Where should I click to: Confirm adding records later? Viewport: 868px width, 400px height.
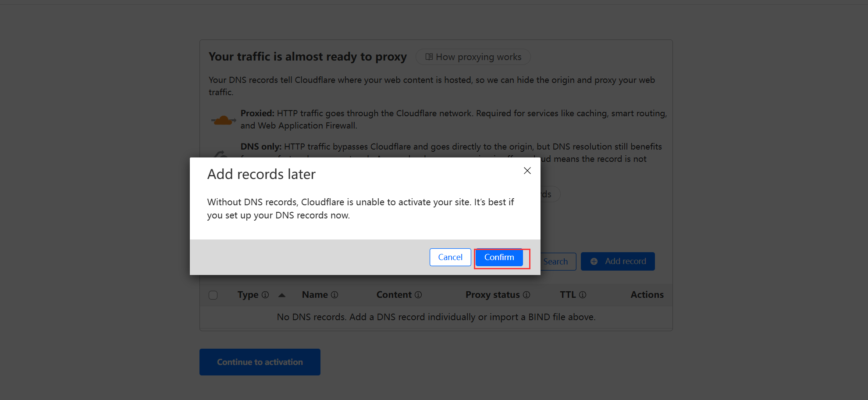(499, 257)
